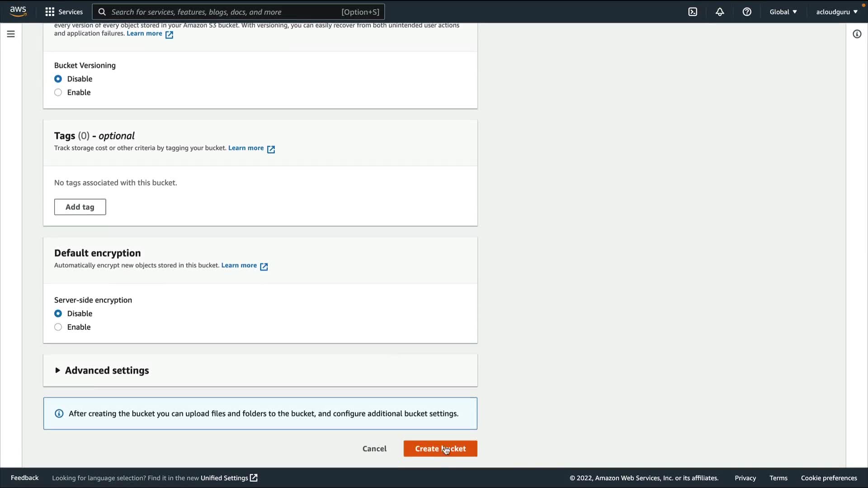Open the Global region dropdown
Screen dimensions: 868x488
click(783, 12)
